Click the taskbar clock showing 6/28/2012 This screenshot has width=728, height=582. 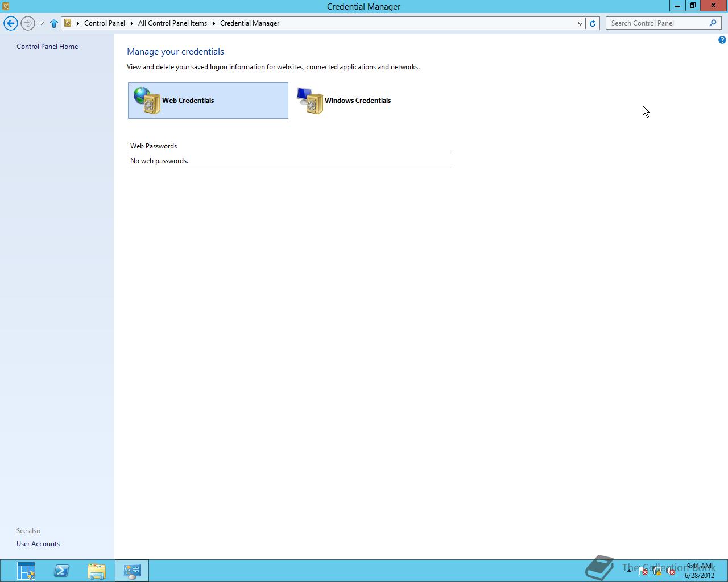tap(699, 571)
